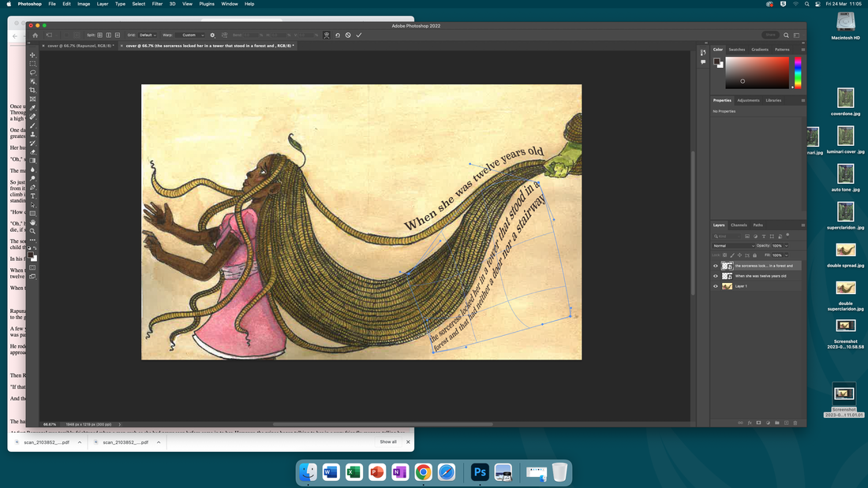Reset the warp with the undo arrow
Screen dimensions: 868x488
tap(337, 35)
